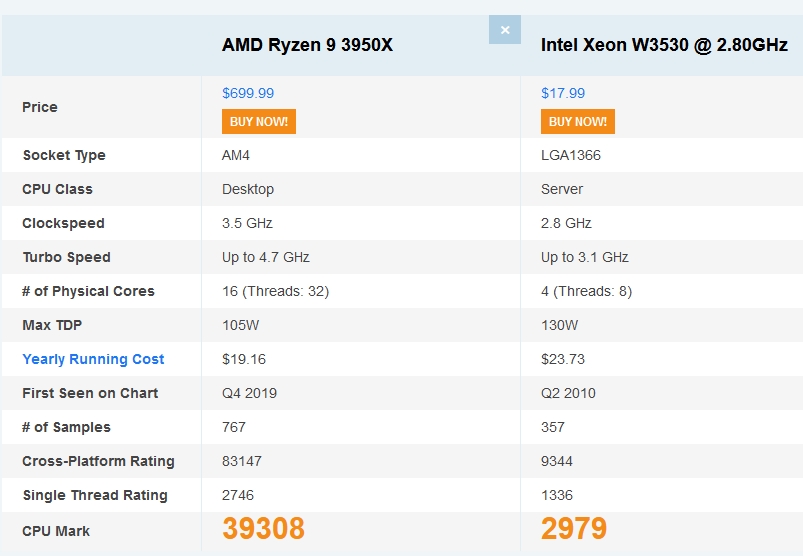This screenshot has width=803, height=556.
Task: Click the LGA1366 socket value
Action: click(x=570, y=155)
